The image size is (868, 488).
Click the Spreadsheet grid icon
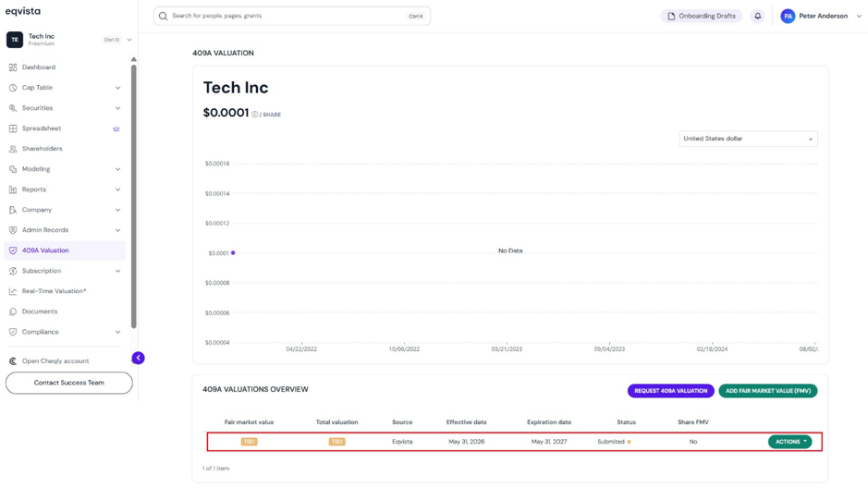tap(13, 128)
